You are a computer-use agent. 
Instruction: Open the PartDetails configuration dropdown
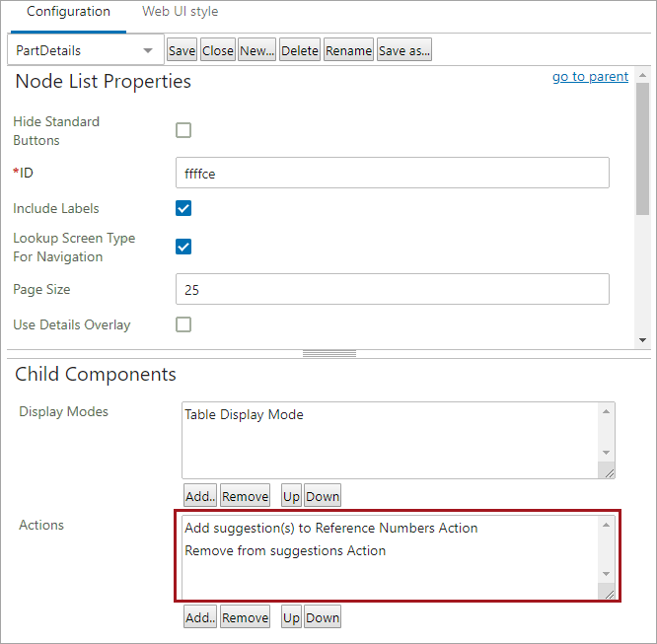point(86,50)
